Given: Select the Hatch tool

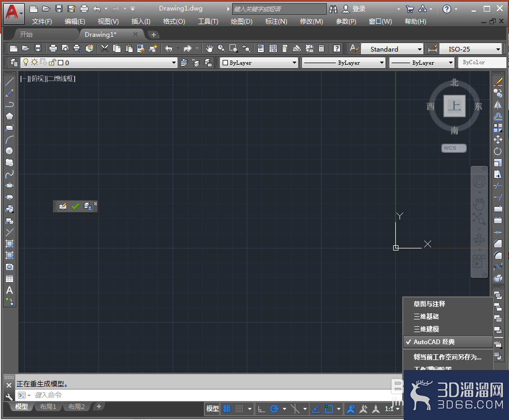Looking at the screenshot, I should pos(9,244).
